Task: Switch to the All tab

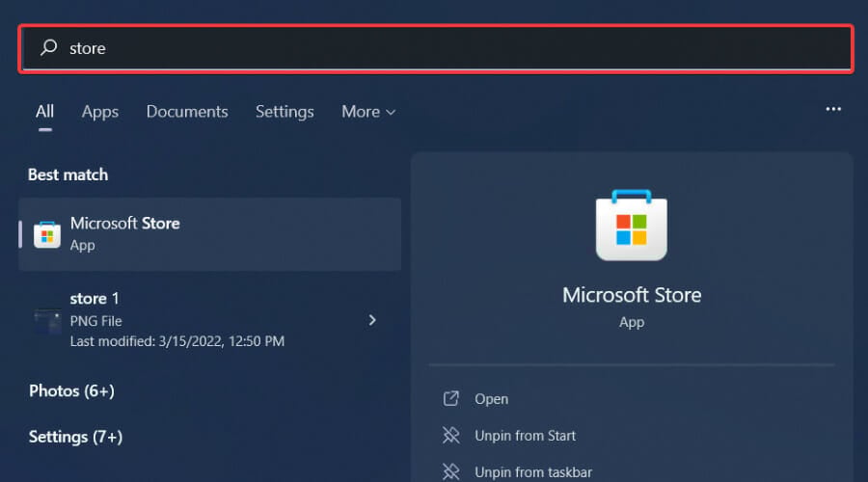Action: click(x=44, y=112)
